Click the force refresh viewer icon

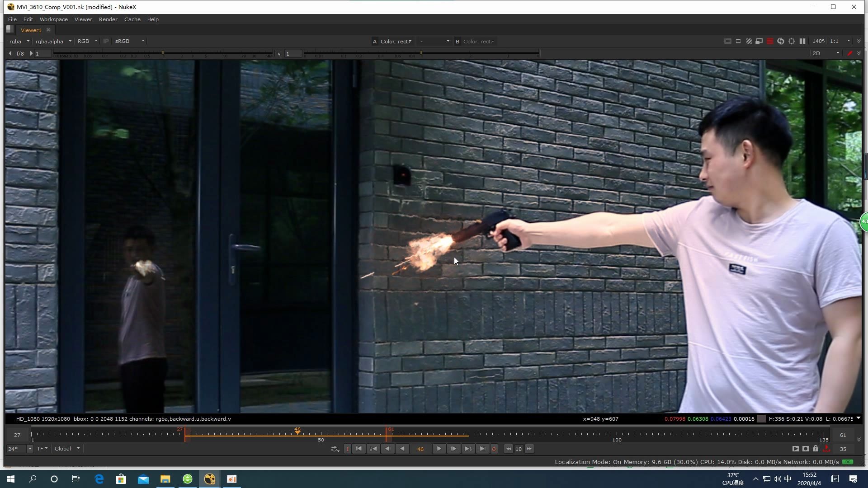(781, 41)
